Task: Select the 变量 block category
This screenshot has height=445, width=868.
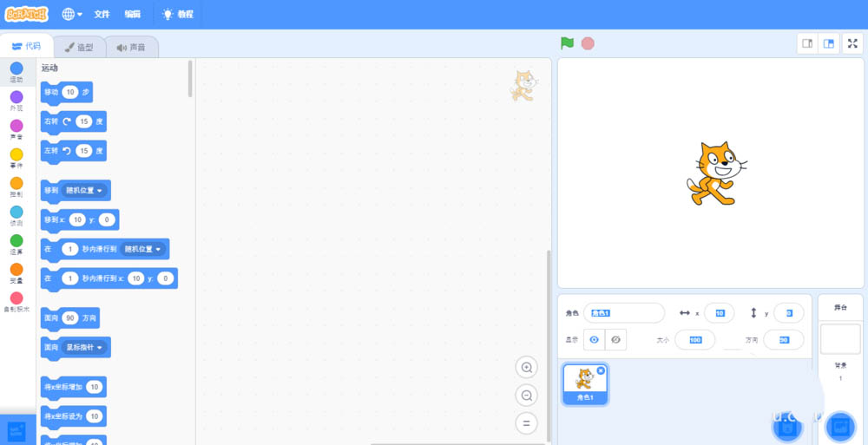Action: click(x=16, y=274)
